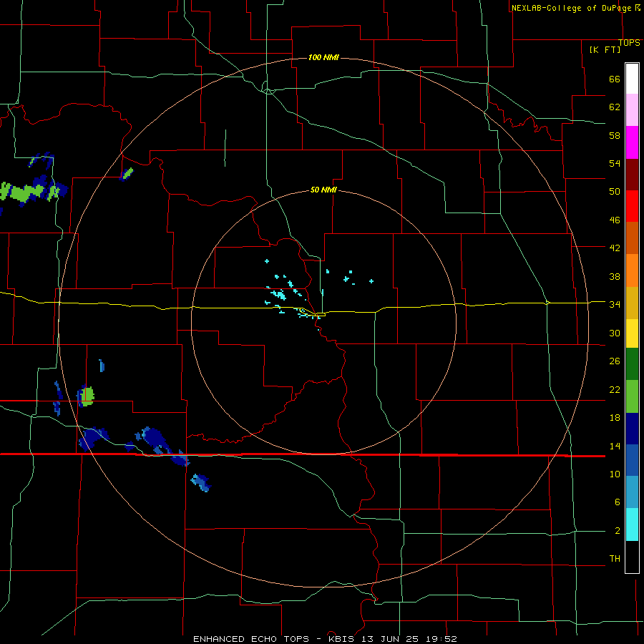Click the "[K FT]" units label
Viewport: 644px width, 644px height.
605,49
